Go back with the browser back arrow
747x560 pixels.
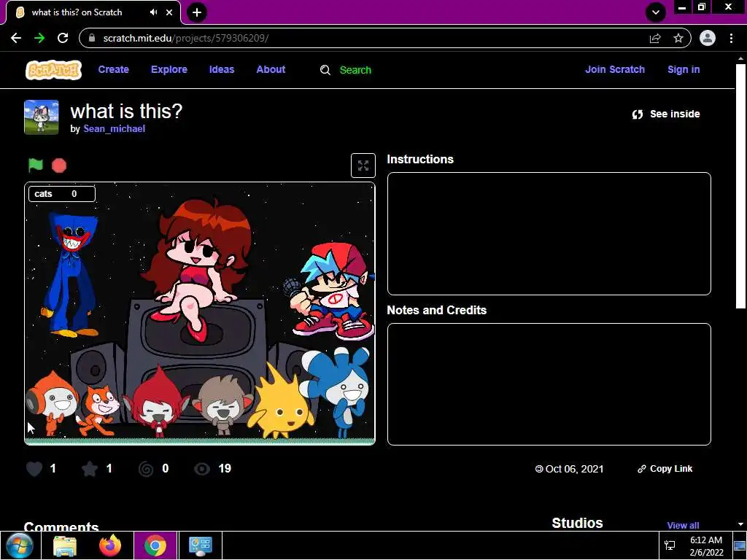tap(16, 38)
